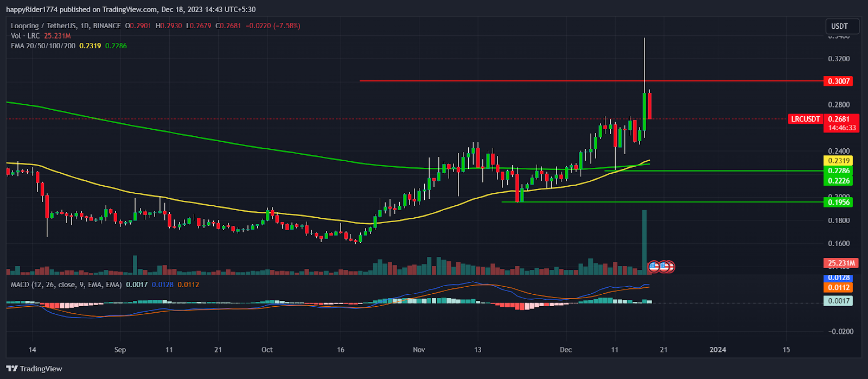Click the H0.2930 high price value

click(169, 26)
